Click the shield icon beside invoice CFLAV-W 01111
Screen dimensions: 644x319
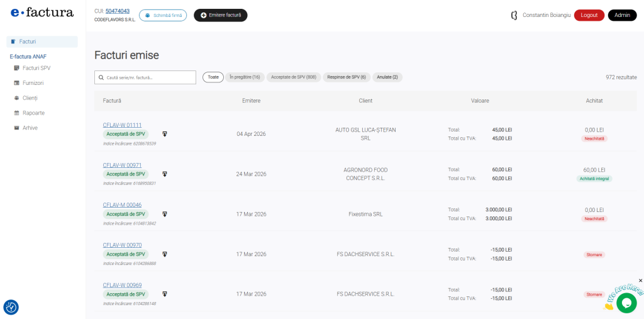coord(165,134)
